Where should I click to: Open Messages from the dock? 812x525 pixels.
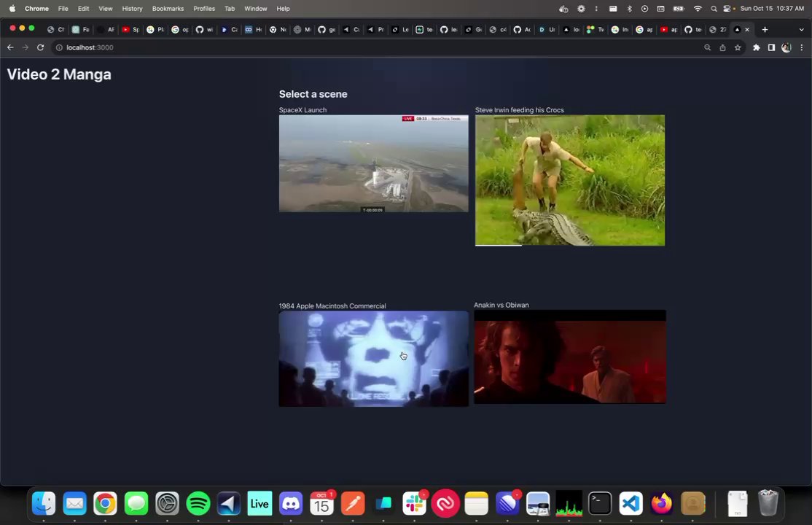[x=136, y=503]
